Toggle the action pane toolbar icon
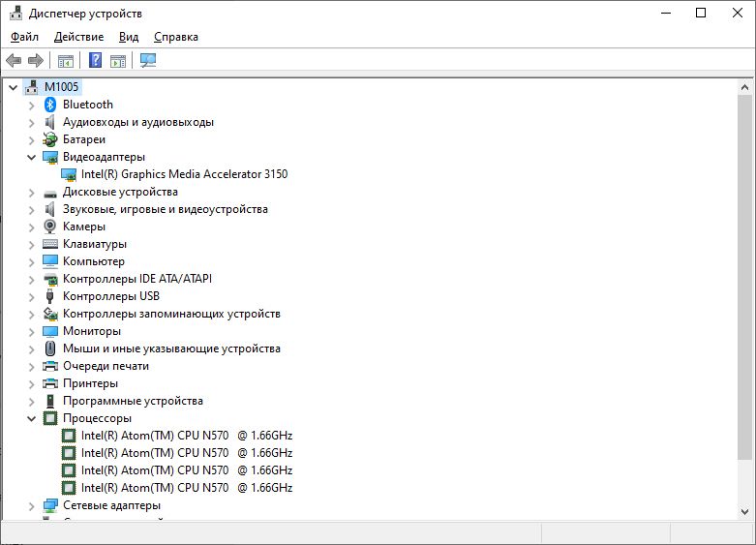The image size is (756, 545). 118,61
